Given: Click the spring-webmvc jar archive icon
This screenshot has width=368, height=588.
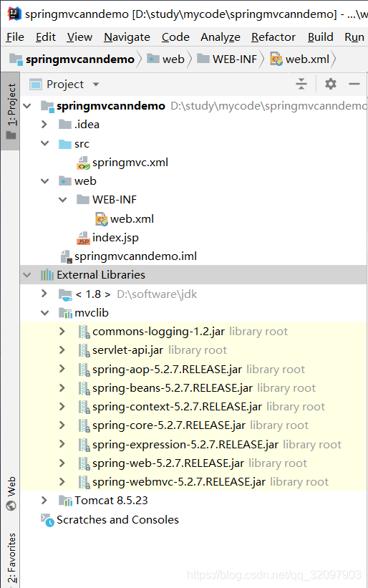Looking at the screenshot, I should pos(84,482).
